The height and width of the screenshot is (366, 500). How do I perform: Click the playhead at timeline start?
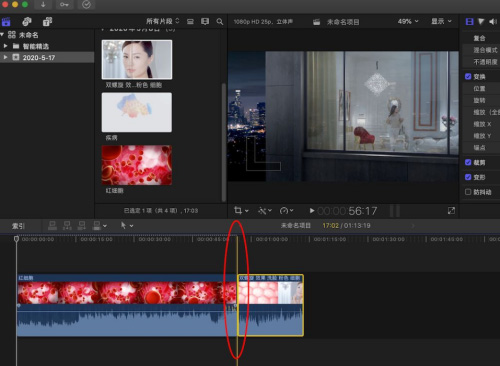[16, 239]
